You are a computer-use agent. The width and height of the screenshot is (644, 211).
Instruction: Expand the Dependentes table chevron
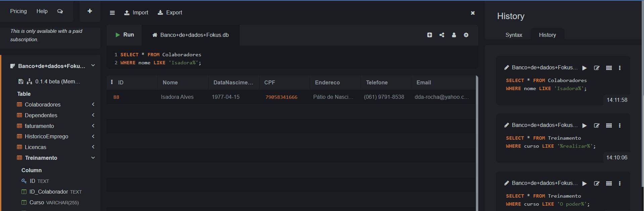click(93, 115)
